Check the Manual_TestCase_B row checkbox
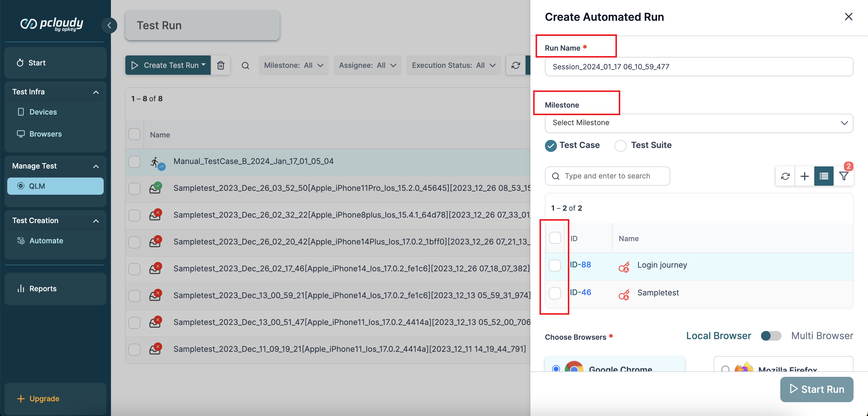This screenshot has width=868, height=416. point(134,162)
